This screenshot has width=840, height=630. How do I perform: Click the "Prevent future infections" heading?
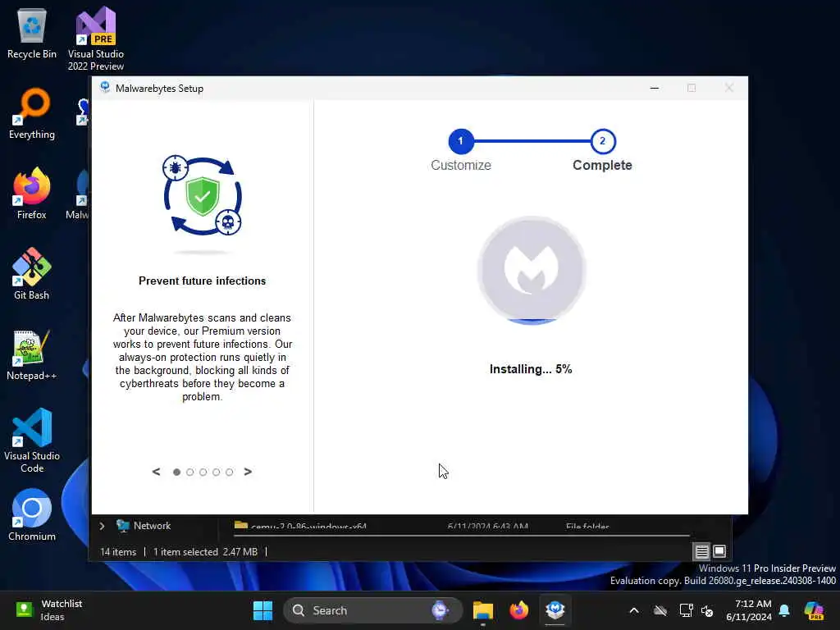pyautogui.click(x=203, y=281)
